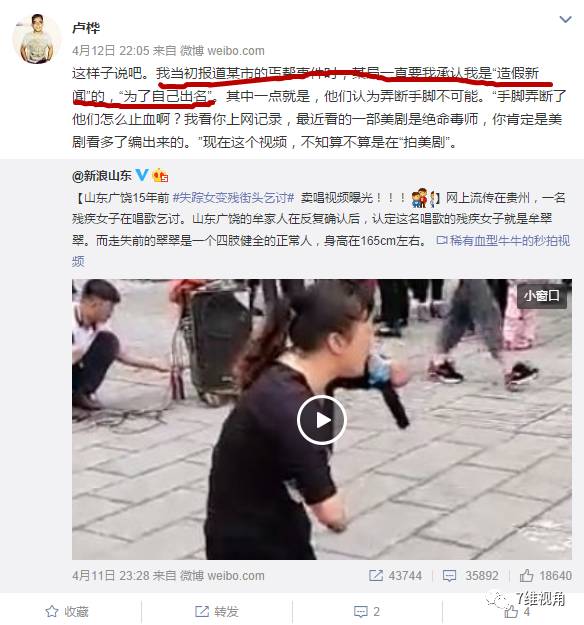
Task: Add post to favorites with 收藏
Action: click(67, 611)
